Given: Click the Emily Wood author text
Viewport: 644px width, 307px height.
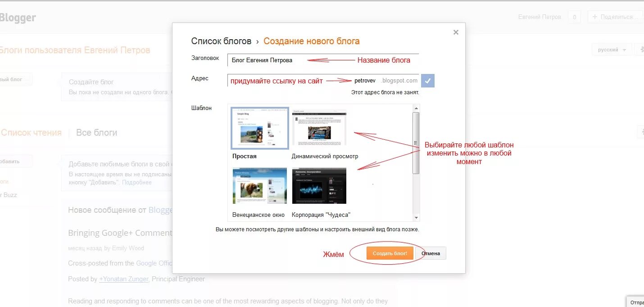Looking at the screenshot, I should (x=128, y=248).
